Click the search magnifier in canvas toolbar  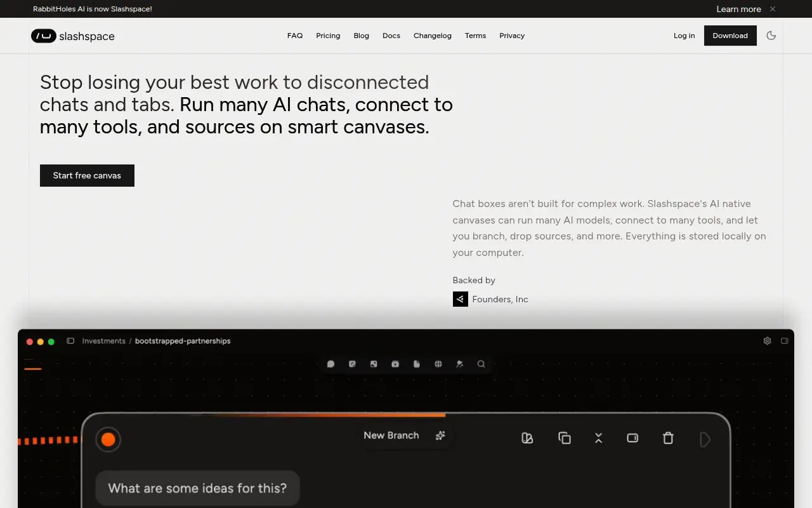tap(481, 364)
